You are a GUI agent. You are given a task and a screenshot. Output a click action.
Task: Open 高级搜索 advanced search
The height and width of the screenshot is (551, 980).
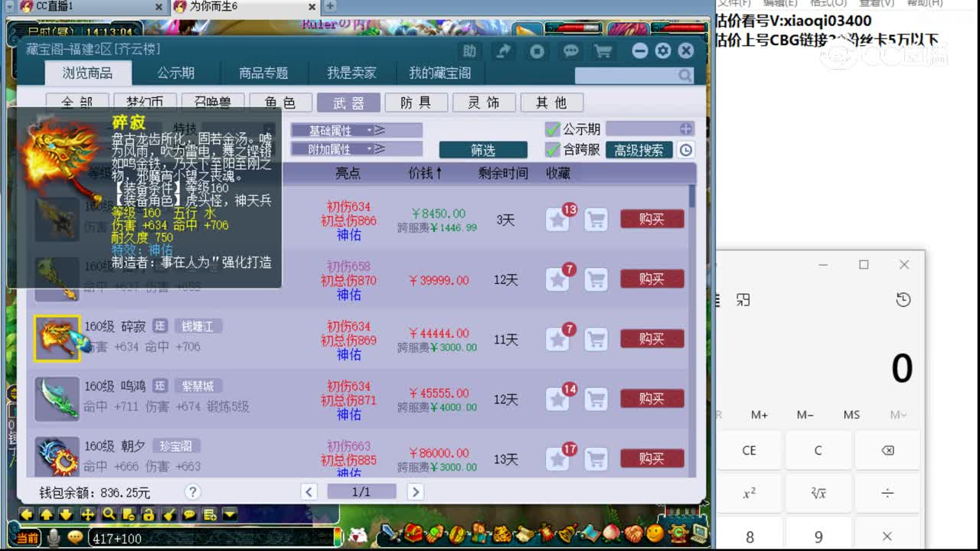639,150
